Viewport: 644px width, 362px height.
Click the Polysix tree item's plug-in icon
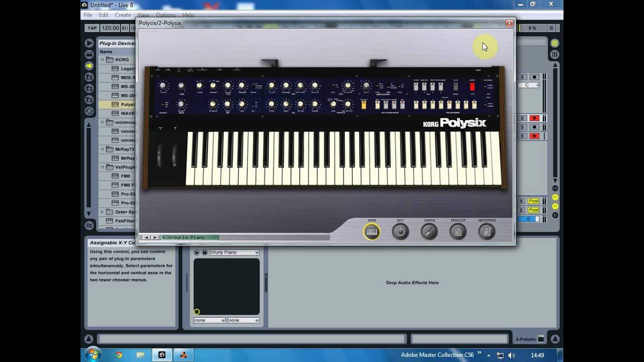115,105
